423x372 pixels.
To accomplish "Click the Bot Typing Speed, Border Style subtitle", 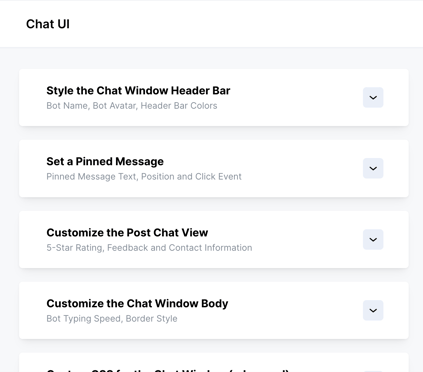I will point(112,319).
